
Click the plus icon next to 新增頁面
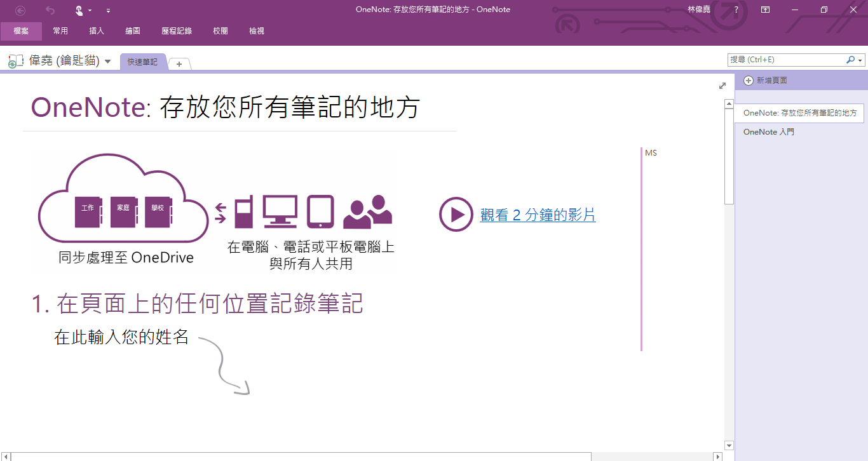(749, 81)
